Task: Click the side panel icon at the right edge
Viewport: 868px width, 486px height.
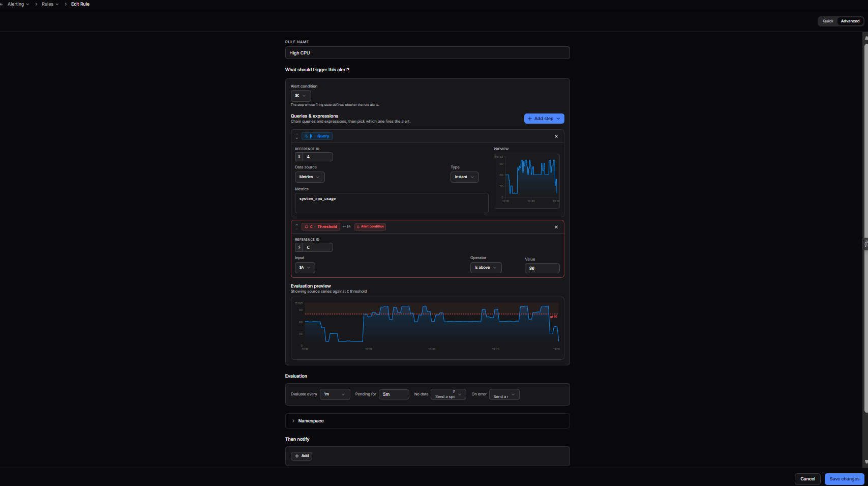Action: tap(865, 244)
